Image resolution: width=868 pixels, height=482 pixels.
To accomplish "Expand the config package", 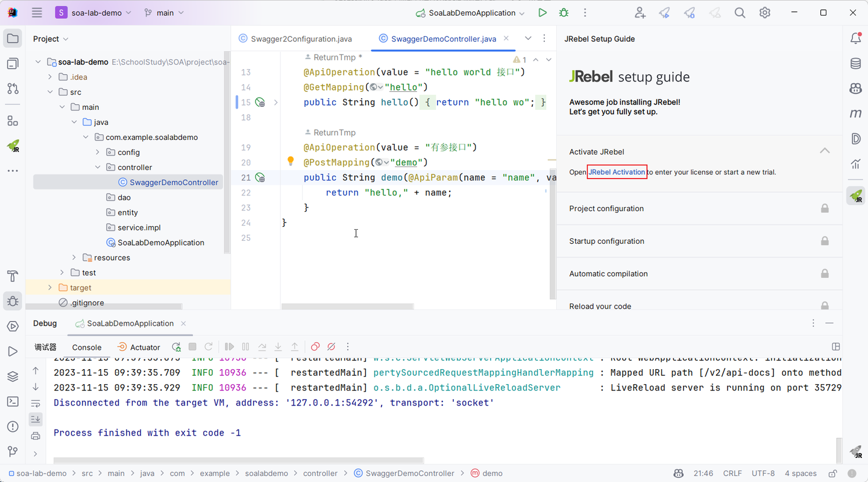I will 98,152.
